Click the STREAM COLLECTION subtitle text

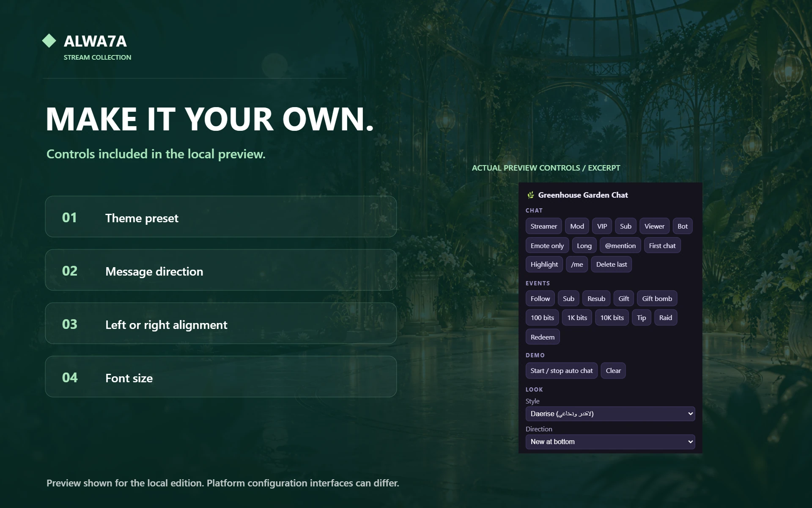pyautogui.click(x=97, y=57)
